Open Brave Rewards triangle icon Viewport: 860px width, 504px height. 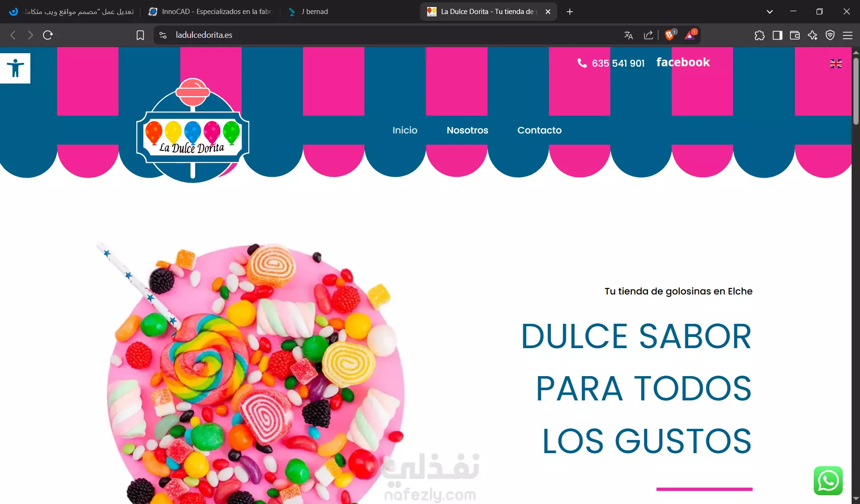pos(690,35)
